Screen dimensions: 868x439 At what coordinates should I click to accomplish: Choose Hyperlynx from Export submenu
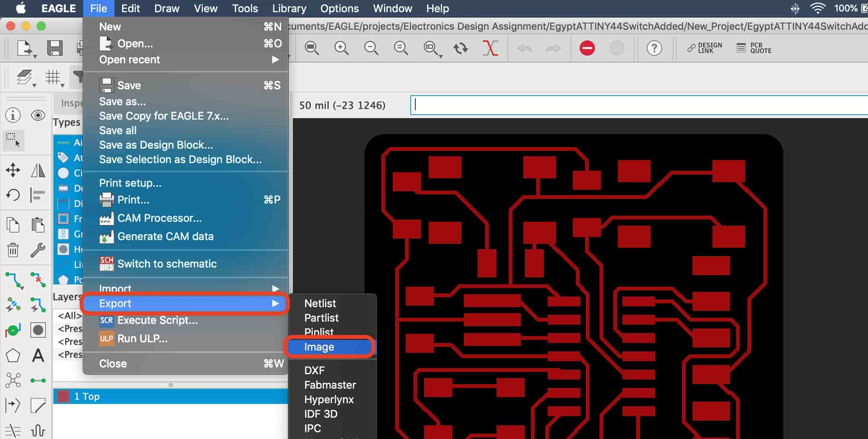tap(329, 399)
